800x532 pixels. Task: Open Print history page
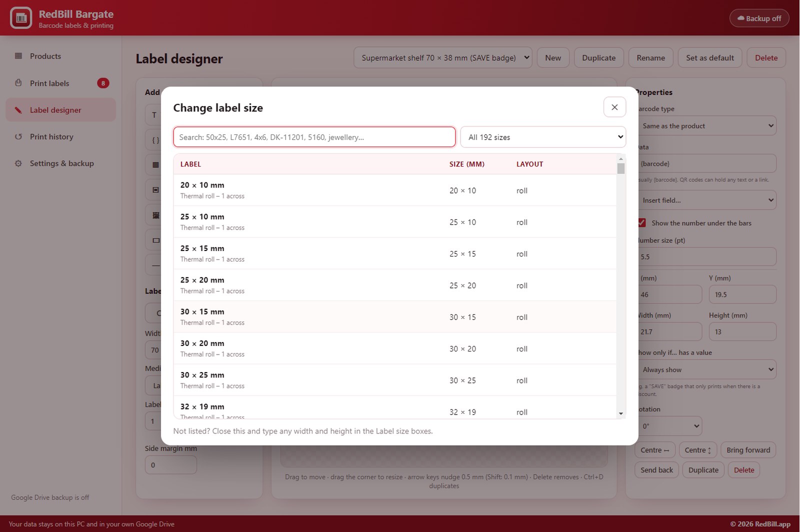[60, 136]
